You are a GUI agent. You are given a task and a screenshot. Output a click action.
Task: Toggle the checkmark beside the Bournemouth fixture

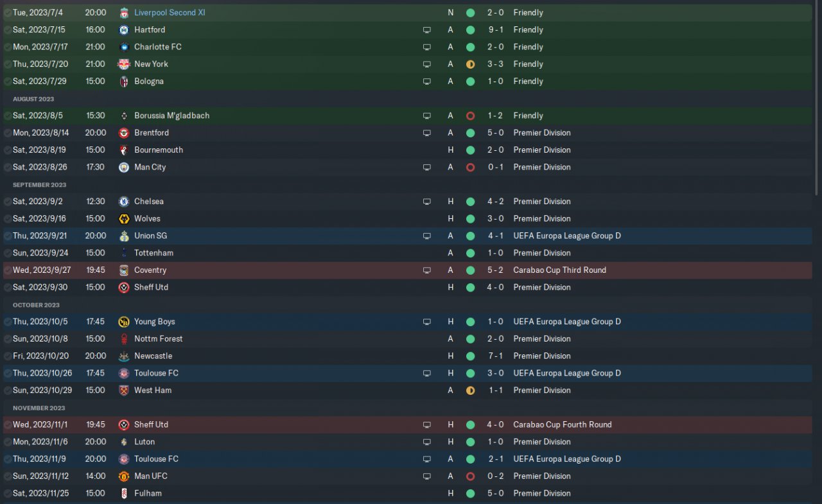8,150
